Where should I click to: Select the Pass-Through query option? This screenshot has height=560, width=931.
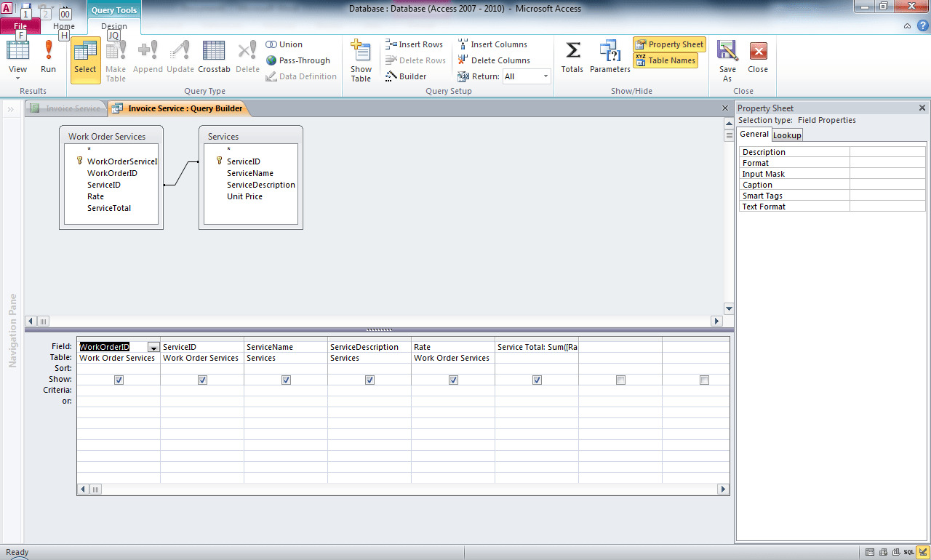(298, 60)
